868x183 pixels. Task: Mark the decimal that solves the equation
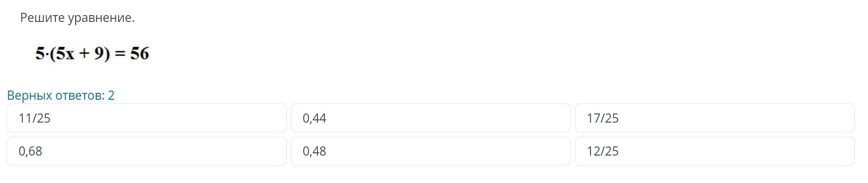[431, 118]
